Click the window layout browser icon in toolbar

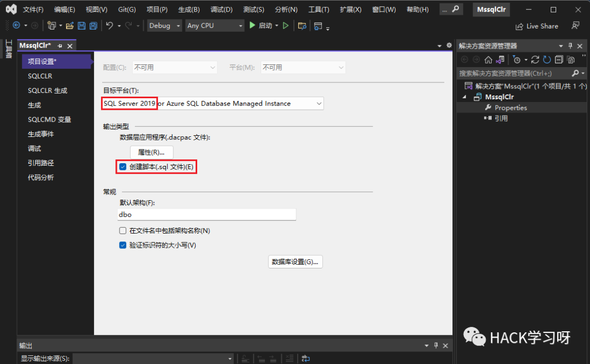[318, 26]
